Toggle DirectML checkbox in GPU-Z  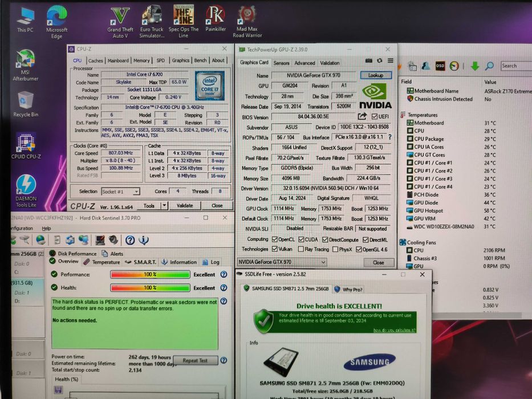click(x=366, y=239)
